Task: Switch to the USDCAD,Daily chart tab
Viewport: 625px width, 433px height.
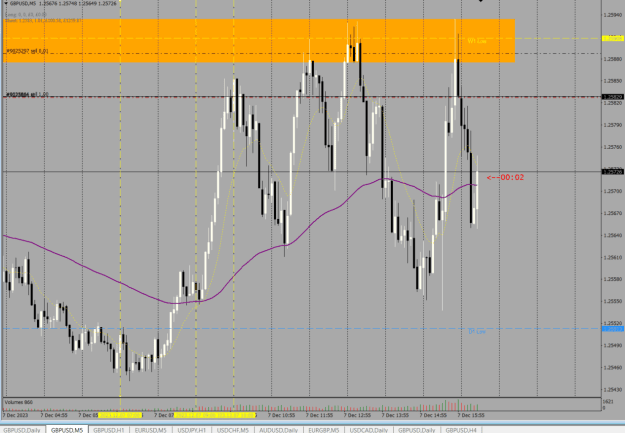Action: tap(368, 430)
